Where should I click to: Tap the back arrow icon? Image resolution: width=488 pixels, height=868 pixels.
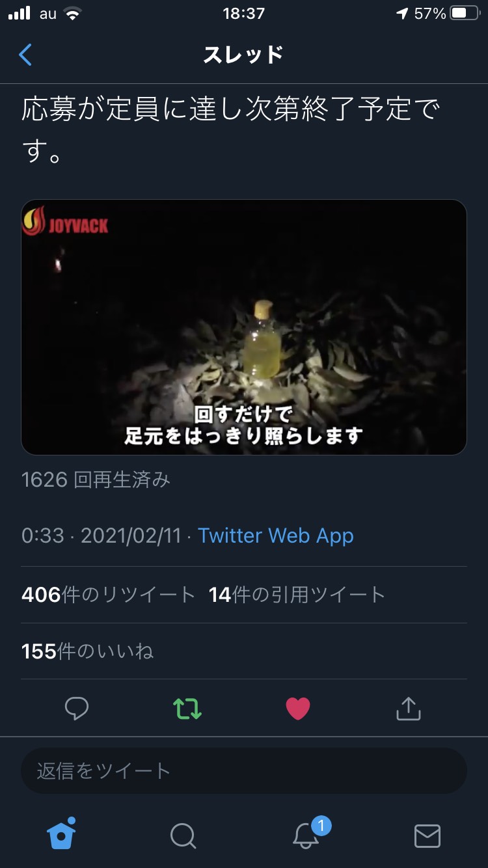click(25, 55)
